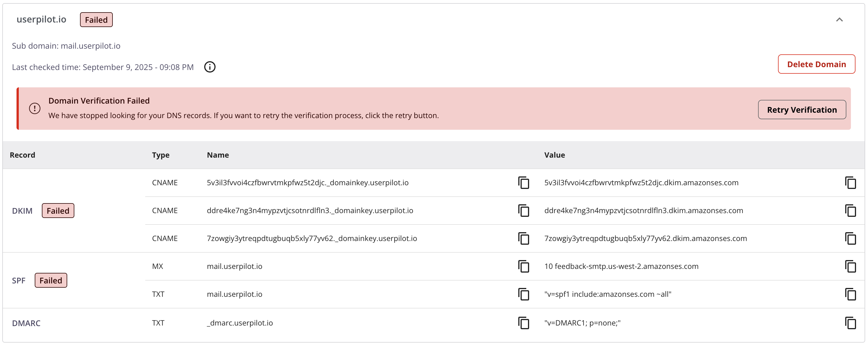Click the Domain Verification Failed heading
This screenshot has width=868, height=346.
point(99,101)
